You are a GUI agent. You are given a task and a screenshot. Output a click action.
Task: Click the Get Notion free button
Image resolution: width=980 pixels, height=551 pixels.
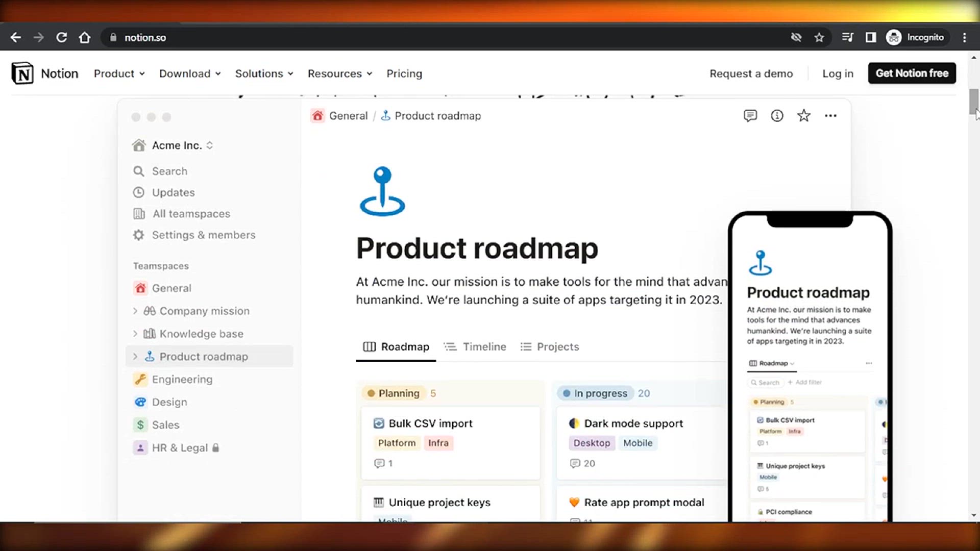(912, 73)
